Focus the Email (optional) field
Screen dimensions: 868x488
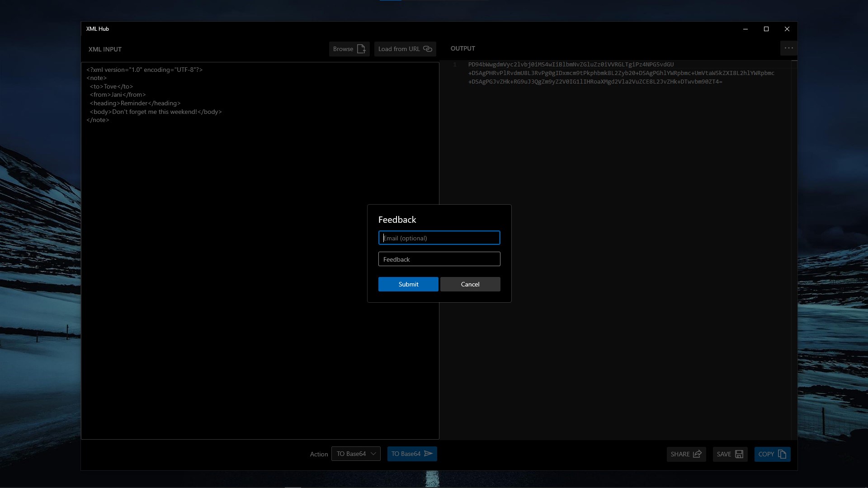click(x=439, y=238)
